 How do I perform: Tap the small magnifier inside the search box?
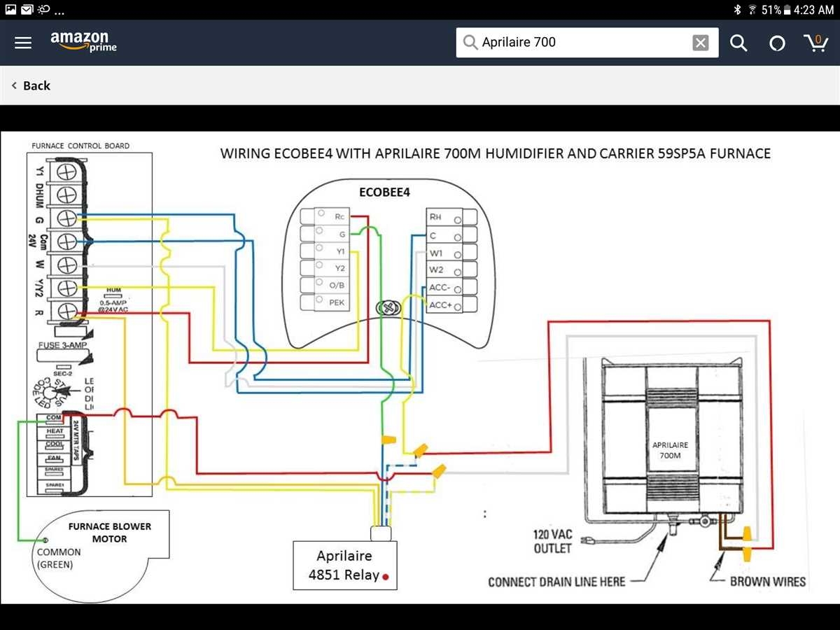click(470, 42)
